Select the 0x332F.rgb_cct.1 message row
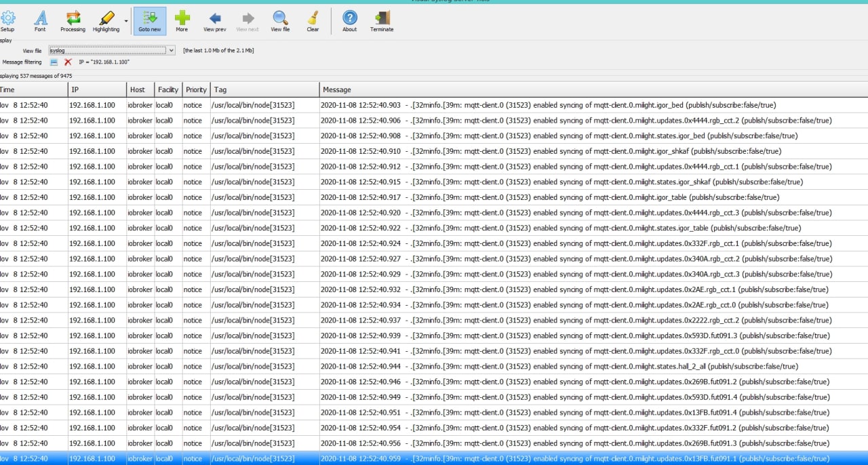This screenshot has height=465, width=868. point(434,243)
